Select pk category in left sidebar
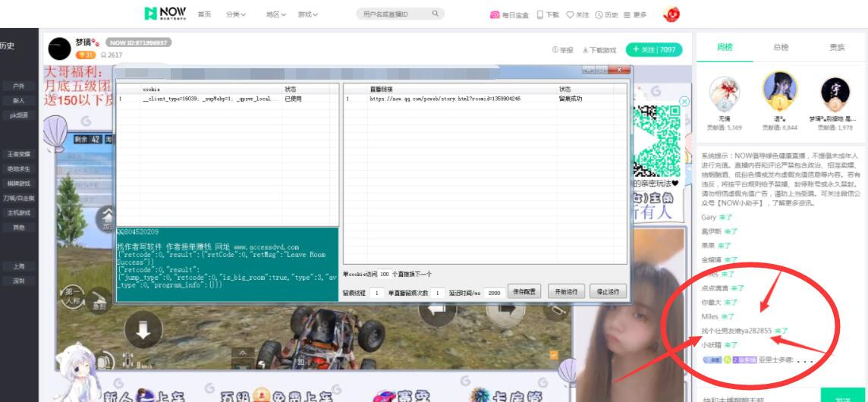The width and height of the screenshot is (868, 402). click(19, 116)
